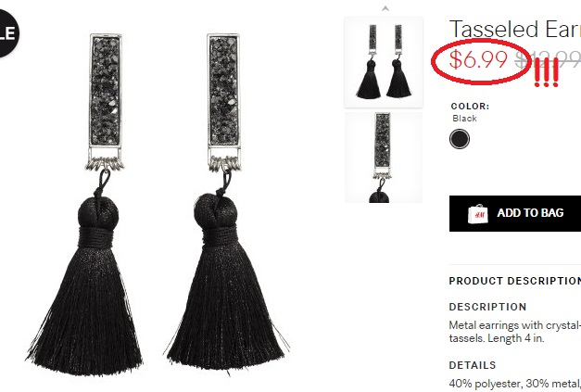Select the thumbnail showing both earrings
Viewport: 581px width, 392px height.
tap(384, 62)
